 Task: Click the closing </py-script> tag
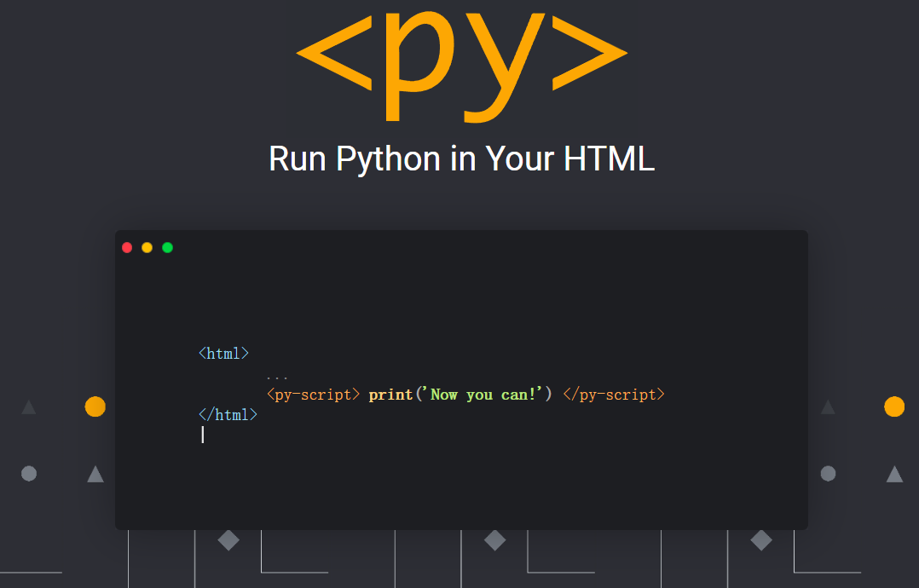point(613,394)
